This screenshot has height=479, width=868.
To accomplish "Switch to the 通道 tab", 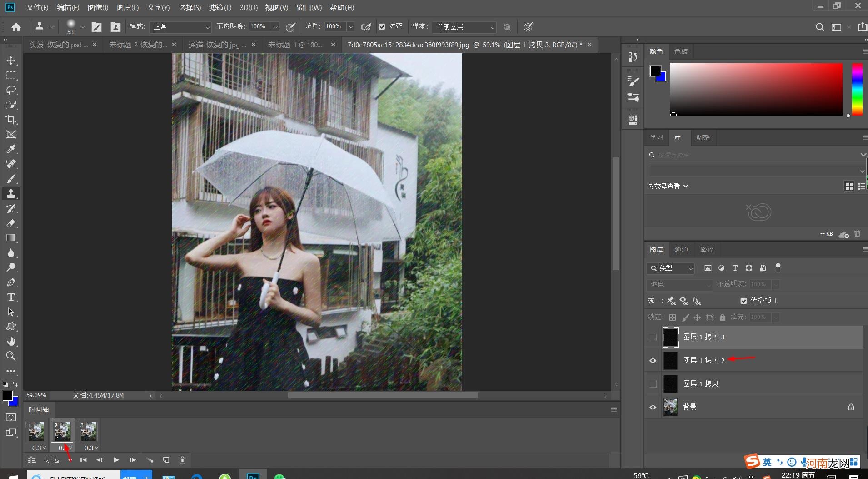I will click(x=681, y=249).
